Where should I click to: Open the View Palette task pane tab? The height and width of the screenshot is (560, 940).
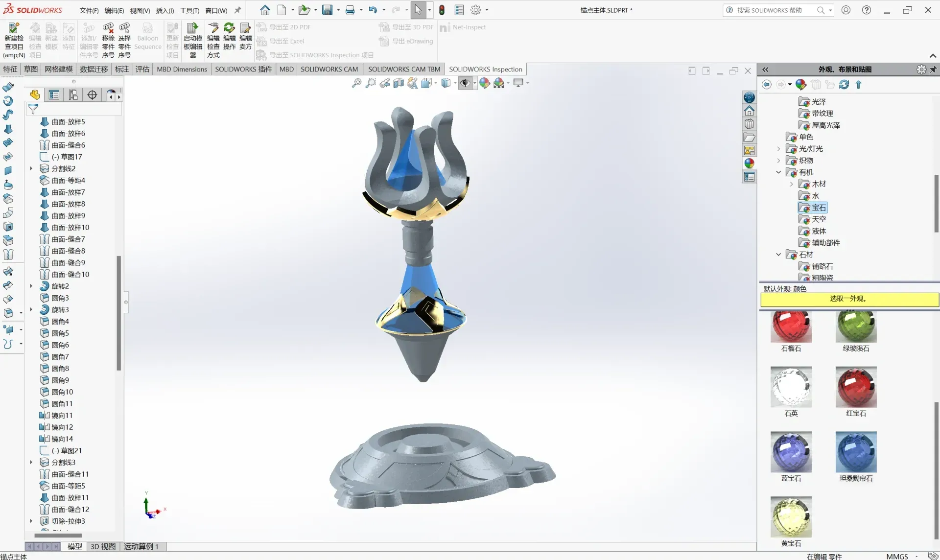749,150
